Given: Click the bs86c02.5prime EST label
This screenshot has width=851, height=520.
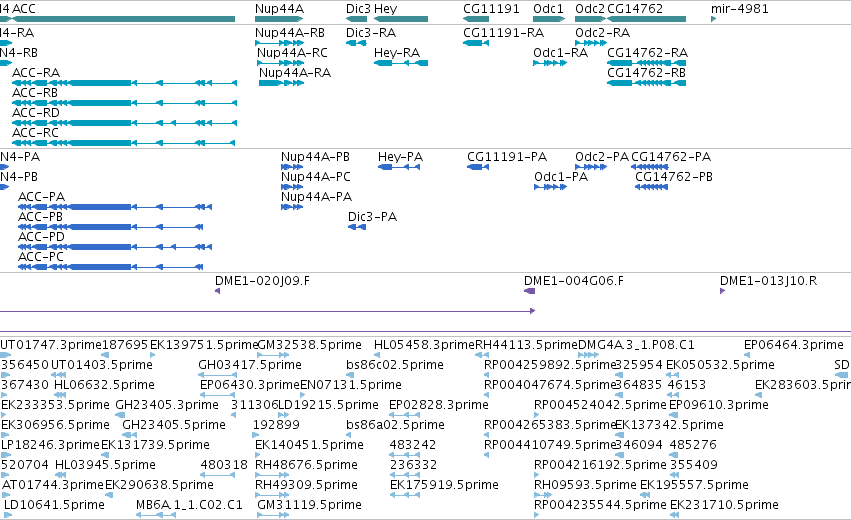Looking at the screenshot, I should pos(395,365).
